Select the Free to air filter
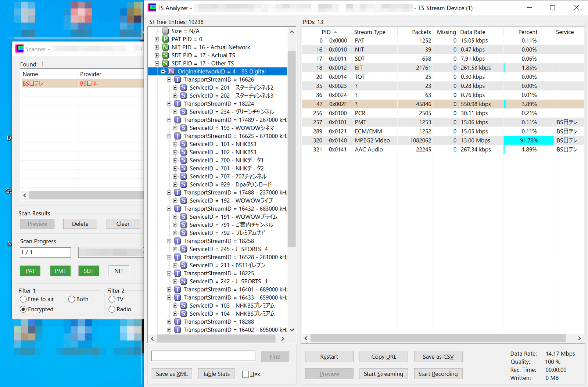This screenshot has height=387, width=588. 24,299
